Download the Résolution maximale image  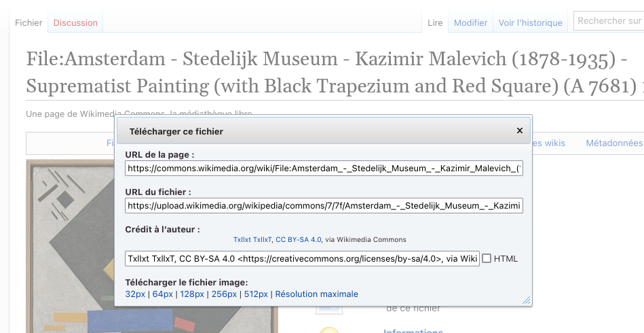(x=316, y=294)
